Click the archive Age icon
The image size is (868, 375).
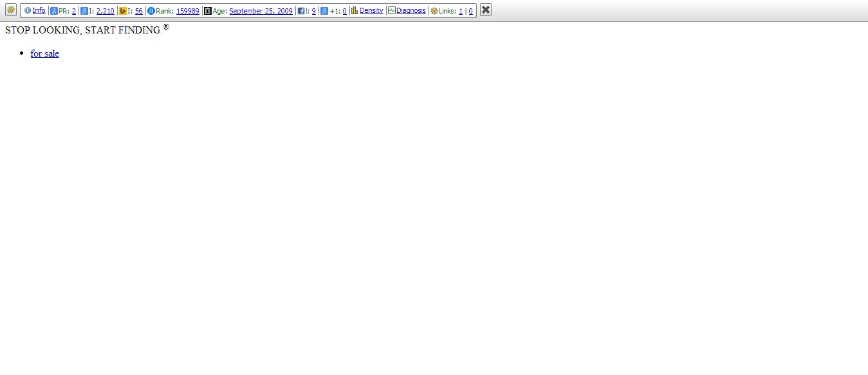tap(208, 11)
